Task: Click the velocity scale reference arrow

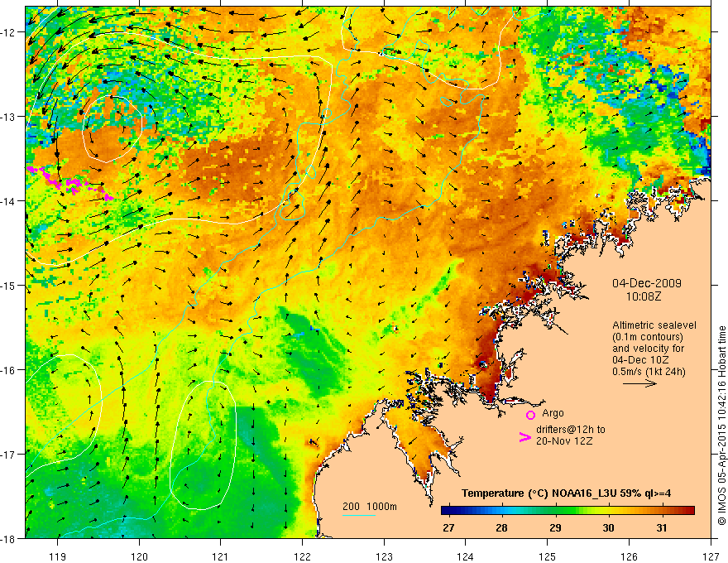Action: coord(639,383)
